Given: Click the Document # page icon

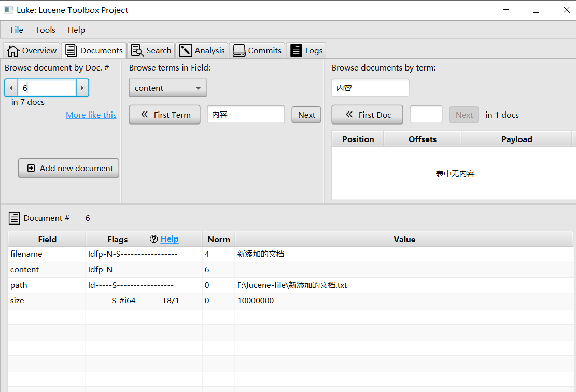Looking at the screenshot, I should tap(15, 218).
